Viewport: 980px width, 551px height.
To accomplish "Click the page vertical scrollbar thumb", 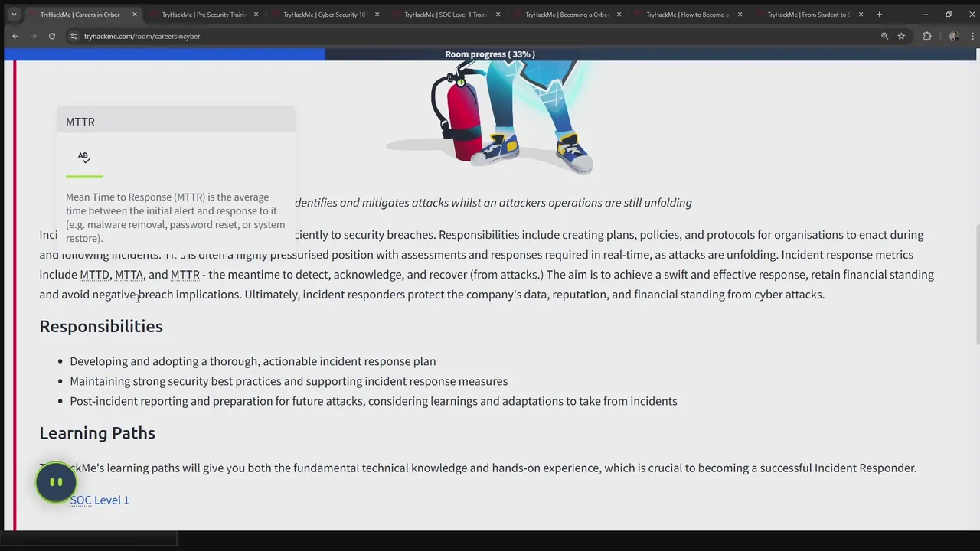I will [977, 283].
